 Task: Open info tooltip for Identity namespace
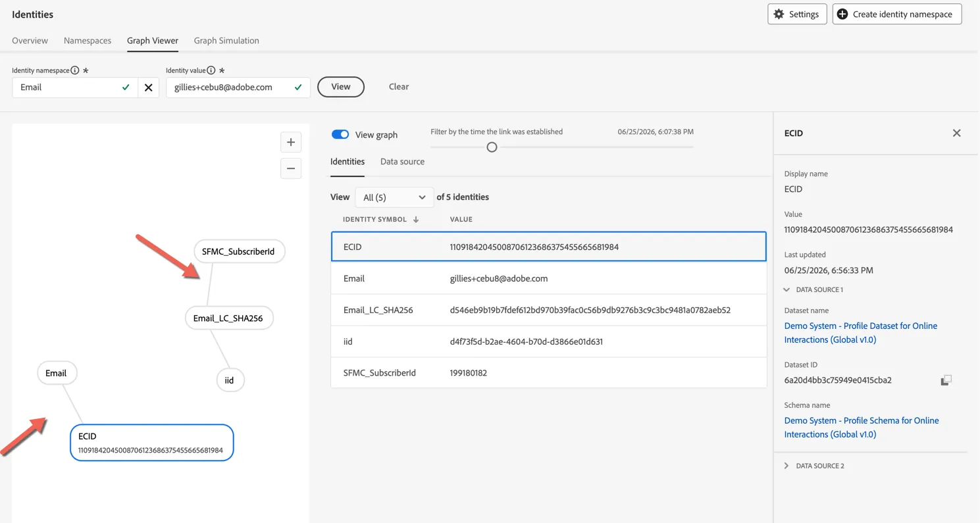point(75,70)
